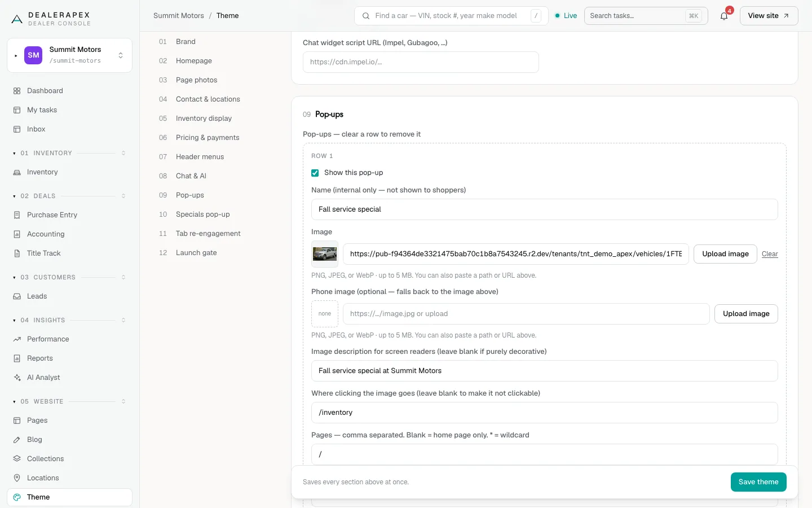This screenshot has width=812, height=508.
Task: Uncheck Show this pop-up checkbox
Action: tap(315, 173)
